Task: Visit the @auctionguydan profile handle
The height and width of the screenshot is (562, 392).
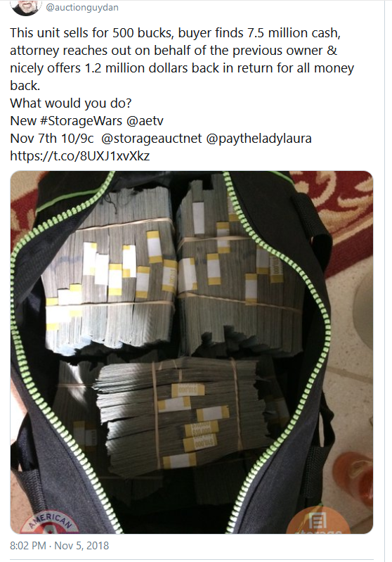Action: (x=82, y=7)
